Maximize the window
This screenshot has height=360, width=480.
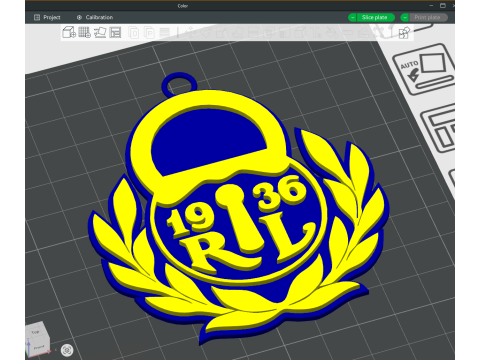coord(443,6)
